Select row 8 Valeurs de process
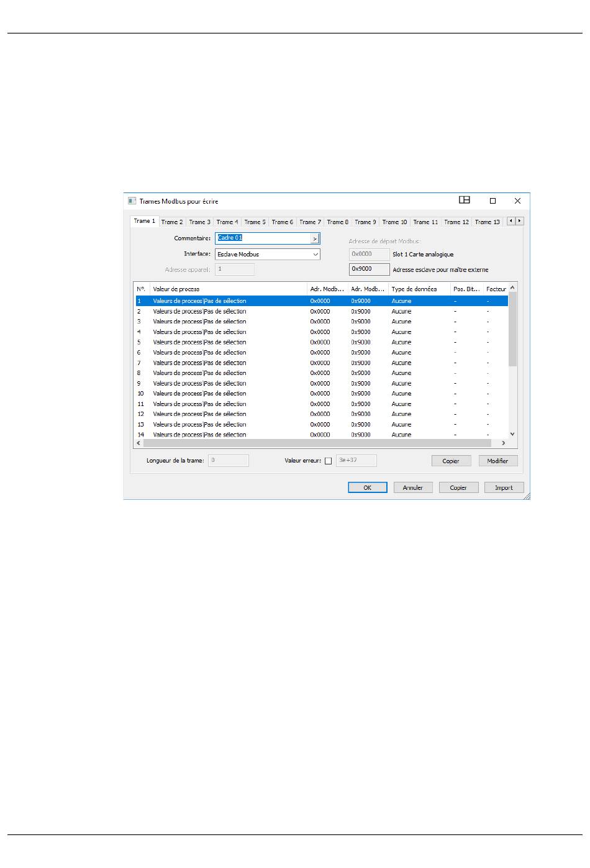 pos(322,373)
